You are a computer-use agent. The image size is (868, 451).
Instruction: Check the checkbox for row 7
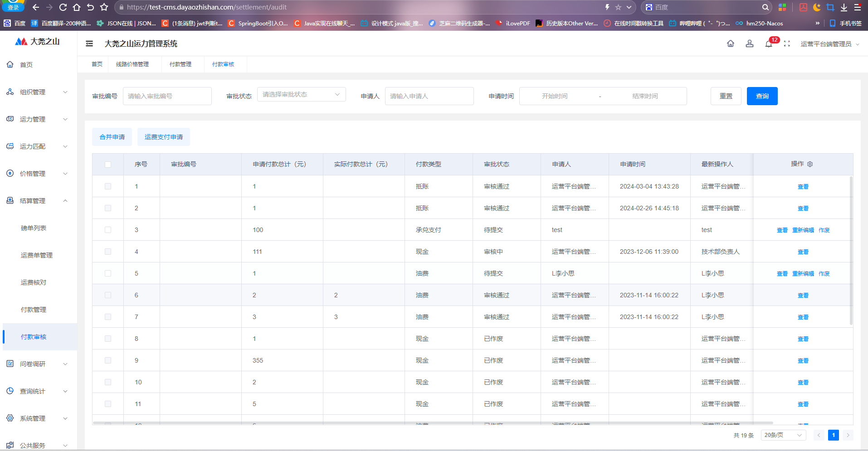click(108, 317)
